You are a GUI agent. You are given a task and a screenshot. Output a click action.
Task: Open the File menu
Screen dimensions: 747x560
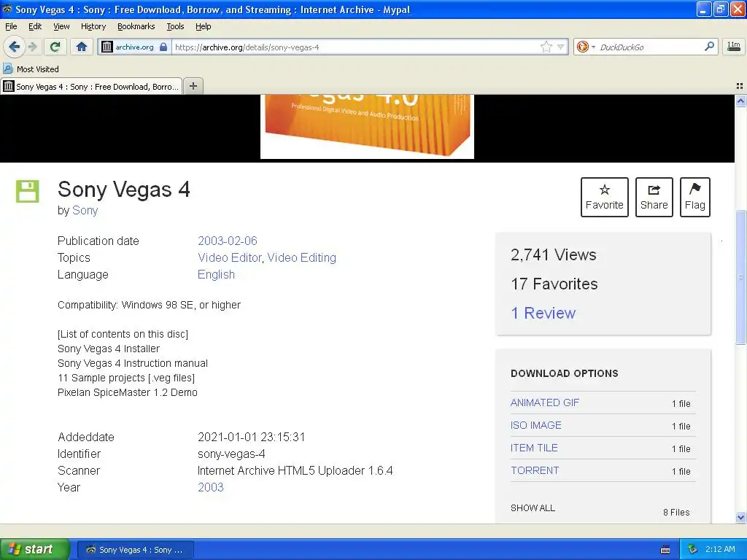pos(11,26)
